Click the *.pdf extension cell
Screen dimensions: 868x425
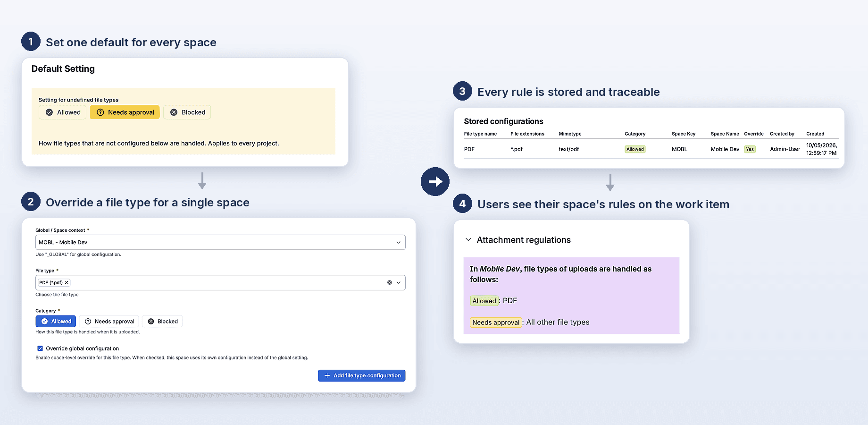coord(517,149)
